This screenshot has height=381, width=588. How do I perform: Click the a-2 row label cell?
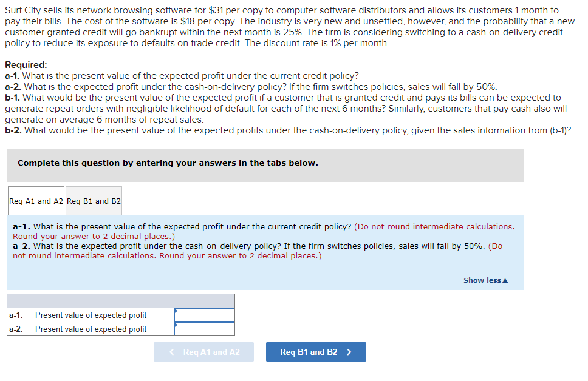tap(18, 328)
